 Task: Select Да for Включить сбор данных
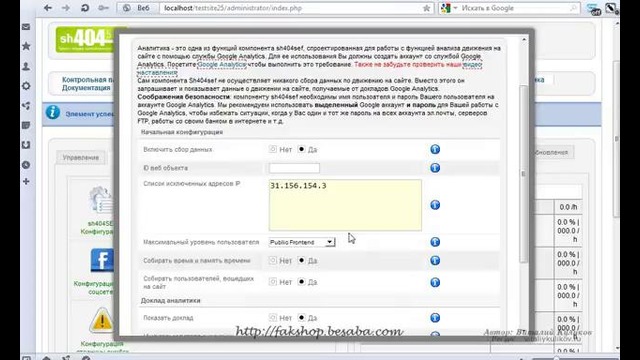(301, 149)
